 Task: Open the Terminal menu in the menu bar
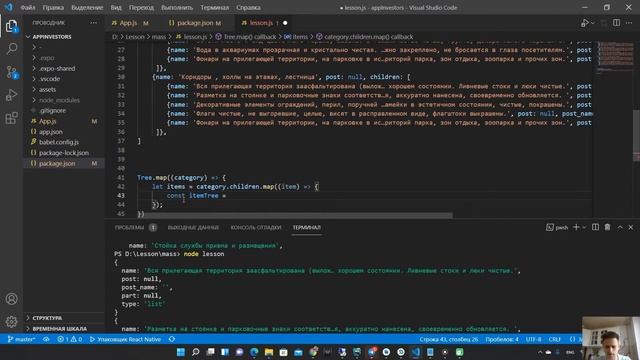point(215,7)
